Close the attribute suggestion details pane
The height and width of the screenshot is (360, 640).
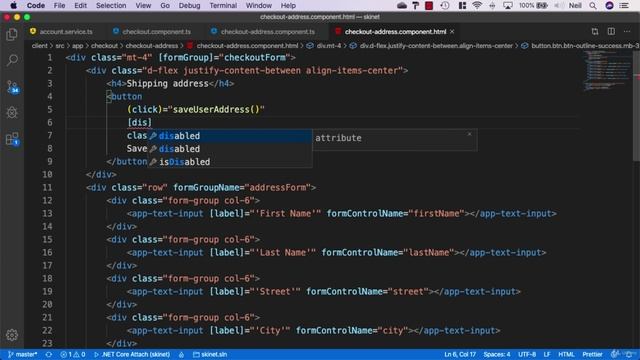click(x=469, y=134)
